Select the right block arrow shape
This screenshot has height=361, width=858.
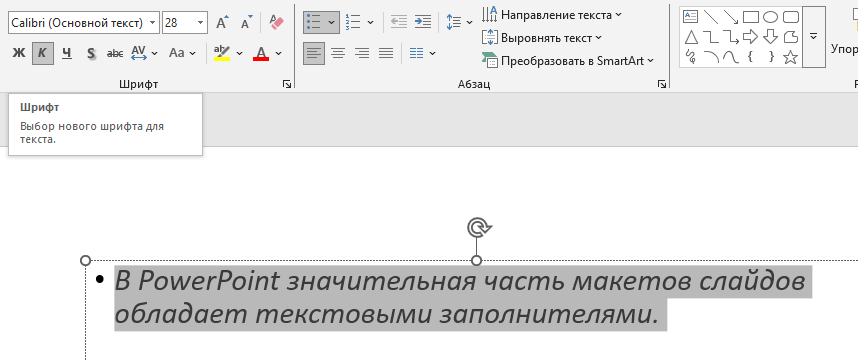pyautogui.click(x=750, y=37)
